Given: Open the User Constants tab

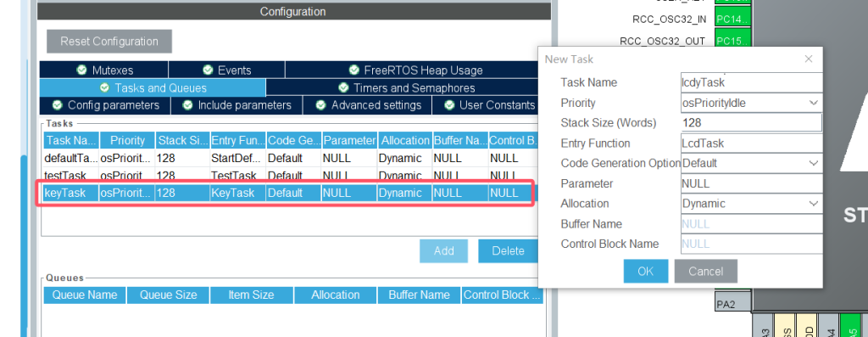Looking at the screenshot, I should pos(486,105).
